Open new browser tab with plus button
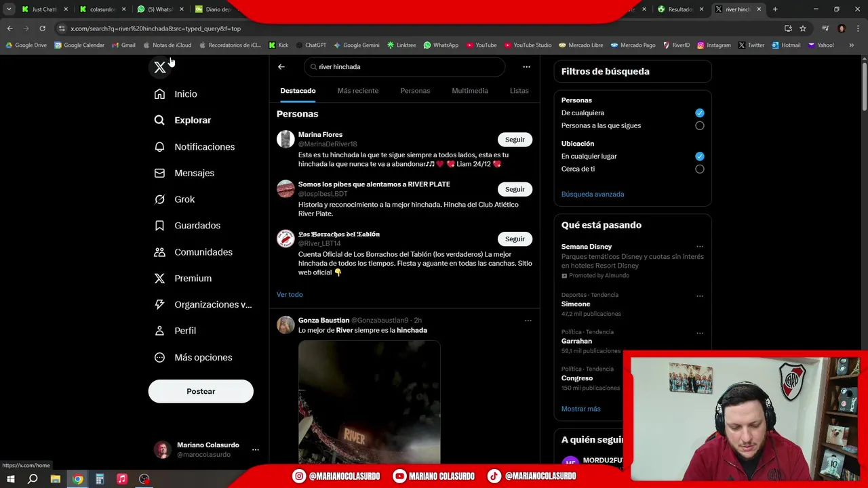The height and width of the screenshot is (488, 868). click(x=775, y=9)
